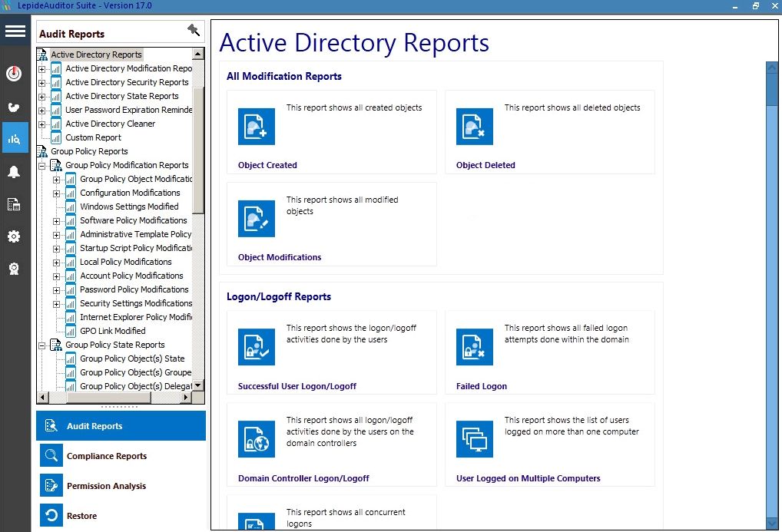The image size is (782, 532).
Task: Expand Software Policy Modifications node
Action: (x=56, y=221)
